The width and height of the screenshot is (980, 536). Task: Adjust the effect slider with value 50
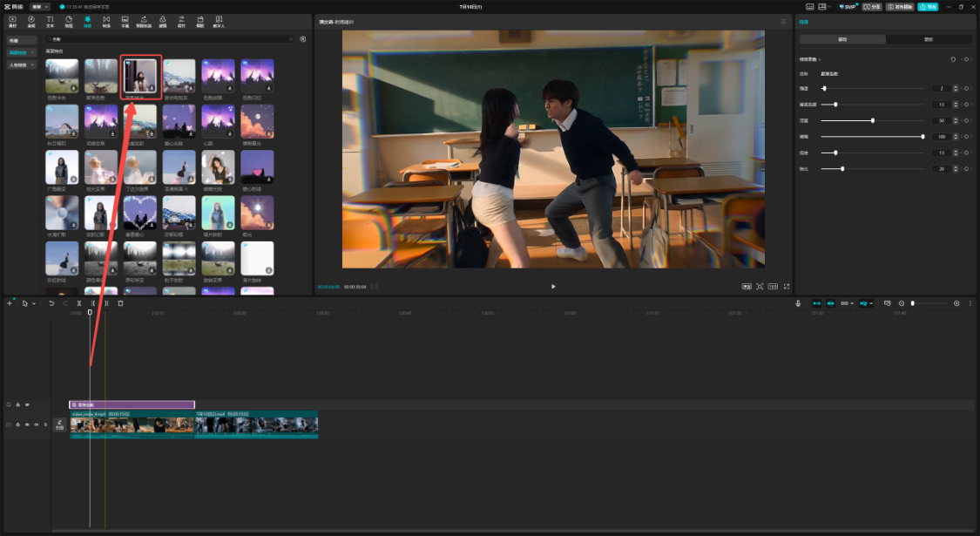[873, 121]
